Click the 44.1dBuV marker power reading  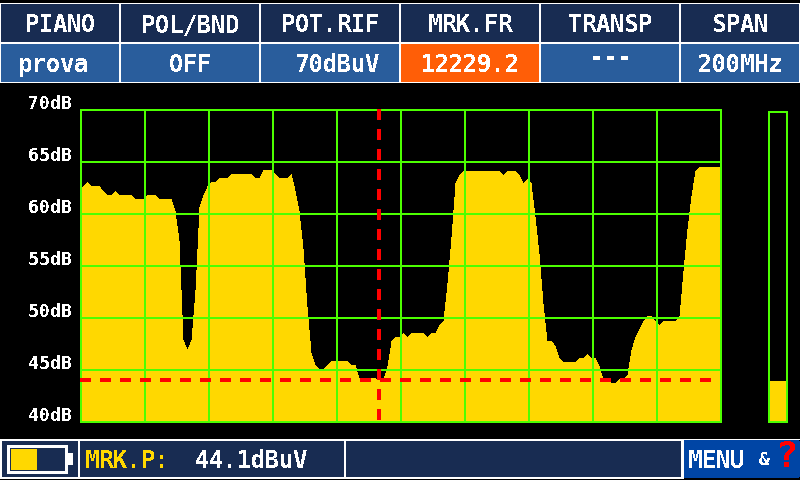(251, 460)
